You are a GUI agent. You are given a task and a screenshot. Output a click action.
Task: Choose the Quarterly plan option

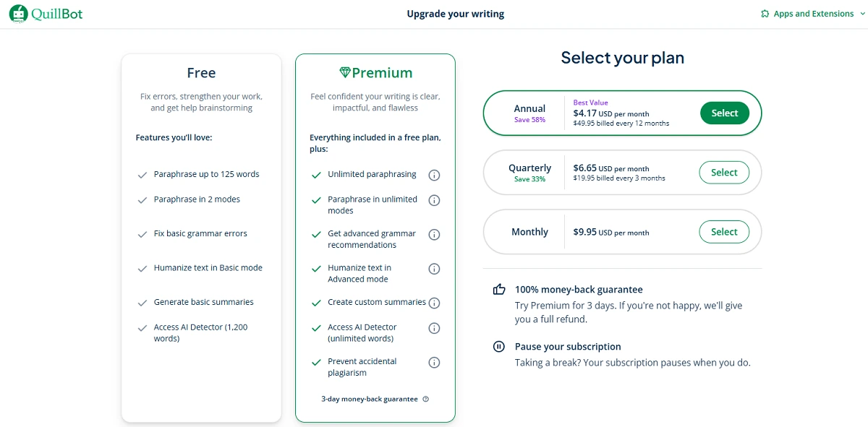pyautogui.click(x=622, y=173)
